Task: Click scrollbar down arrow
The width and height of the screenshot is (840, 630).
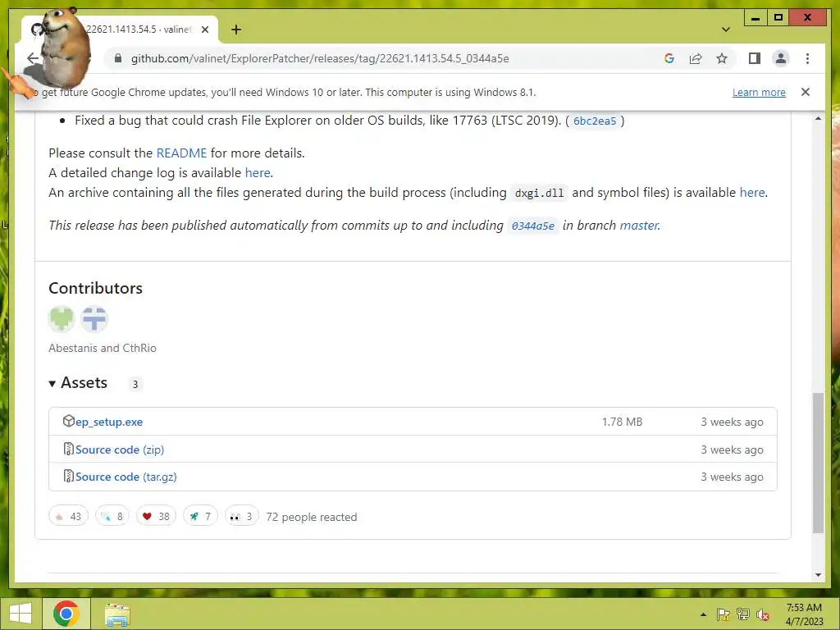Action: (818, 575)
